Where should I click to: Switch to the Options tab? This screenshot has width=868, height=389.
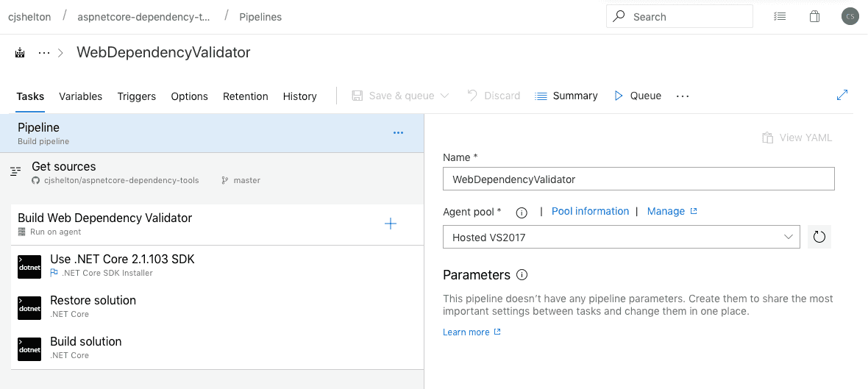[189, 96]
